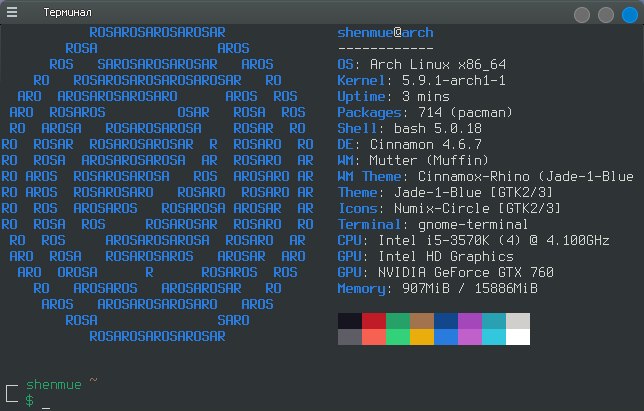The height and width of the screenshot is (411, 644).
Task: Click the dark black color block, top row
Action: pyautogui.click(x=350, y=321)
